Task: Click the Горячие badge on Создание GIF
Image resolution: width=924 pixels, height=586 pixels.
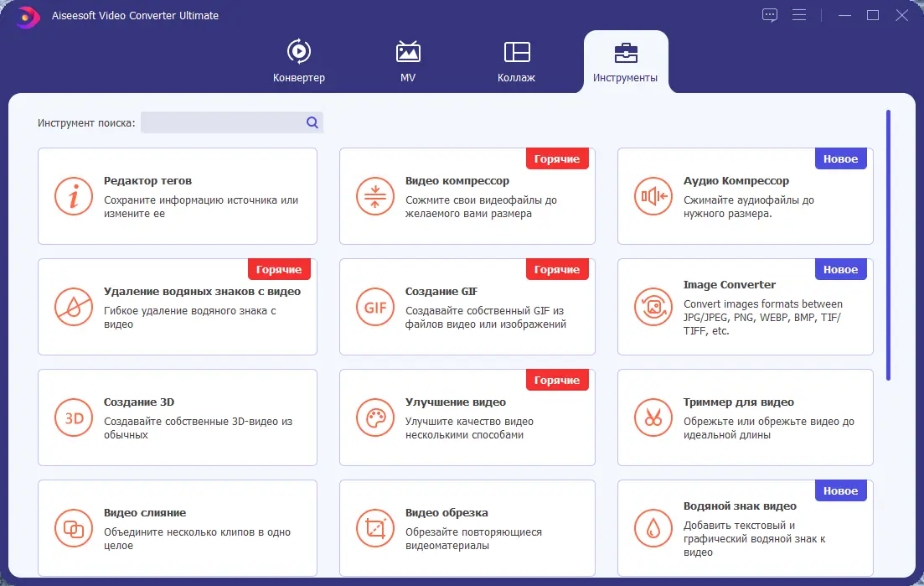Action: point(557,269)
